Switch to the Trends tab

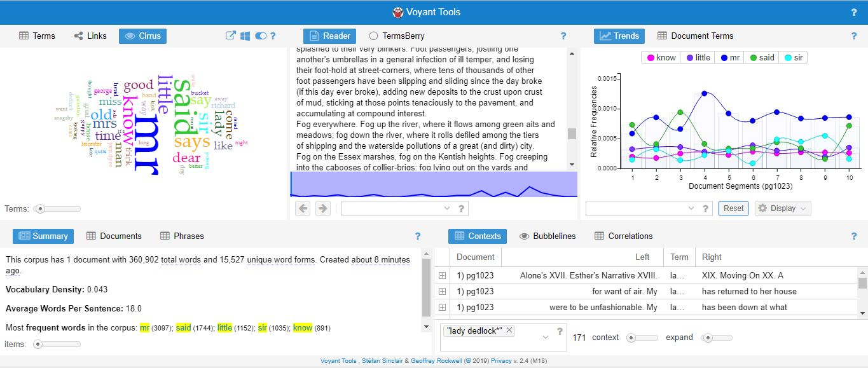coord(619,36)
